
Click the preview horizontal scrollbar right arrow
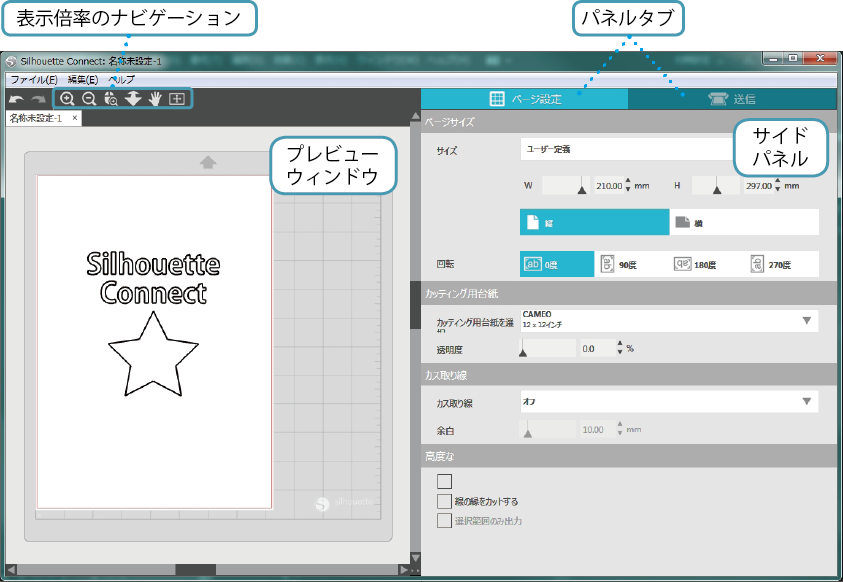404,569
